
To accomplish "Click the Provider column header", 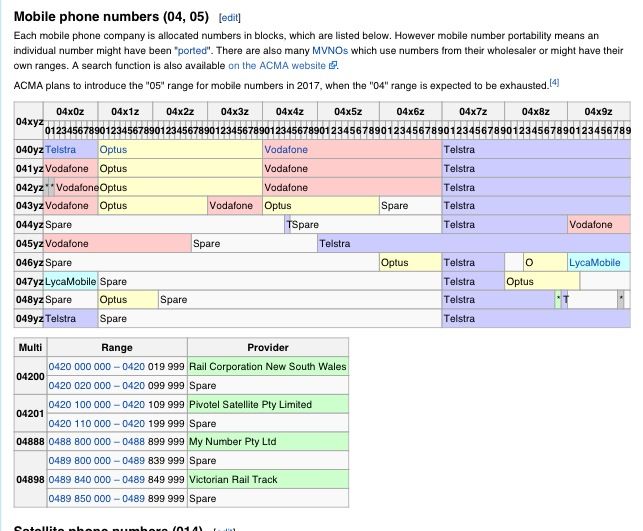I will (268, 347).
